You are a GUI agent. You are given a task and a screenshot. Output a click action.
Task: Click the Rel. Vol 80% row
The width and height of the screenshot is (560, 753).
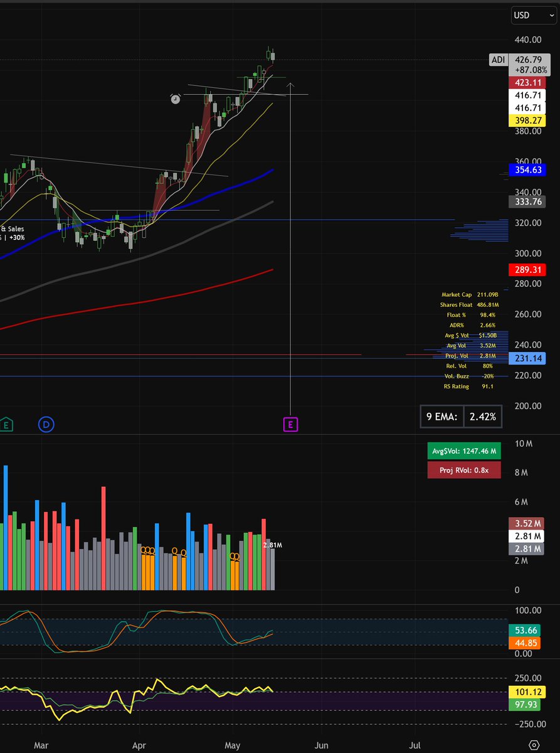(x=468, y=366)
